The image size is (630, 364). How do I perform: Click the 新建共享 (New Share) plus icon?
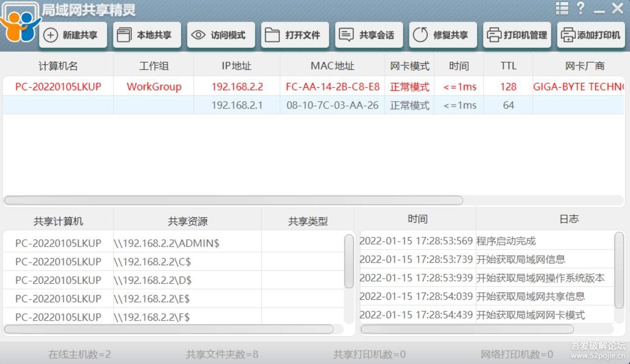pyautogui.click(x=51, y=36)
